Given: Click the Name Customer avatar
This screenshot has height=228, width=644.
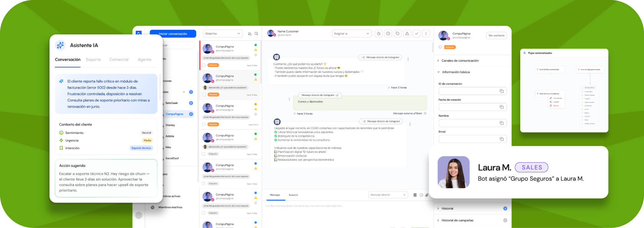Looking at the screenshot, I should pyautogui.click(x=271, y=33).
